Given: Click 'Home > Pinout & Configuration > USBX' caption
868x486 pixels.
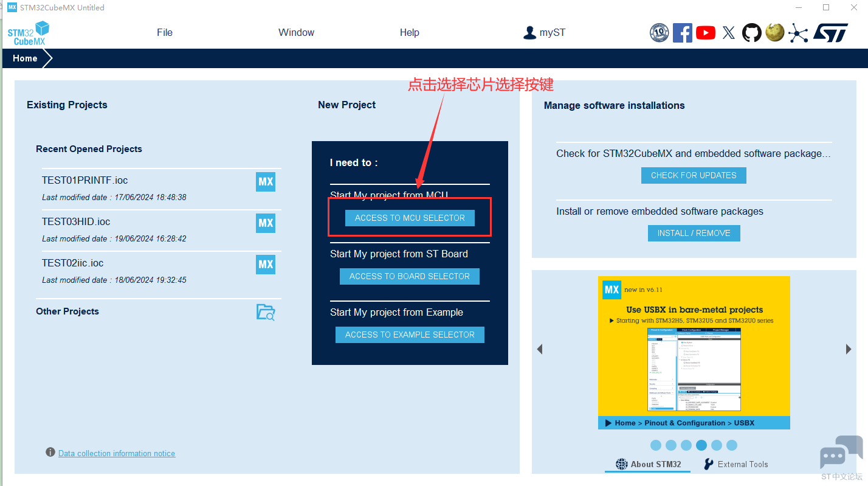Looking at the screenshot, I should 686,423.
